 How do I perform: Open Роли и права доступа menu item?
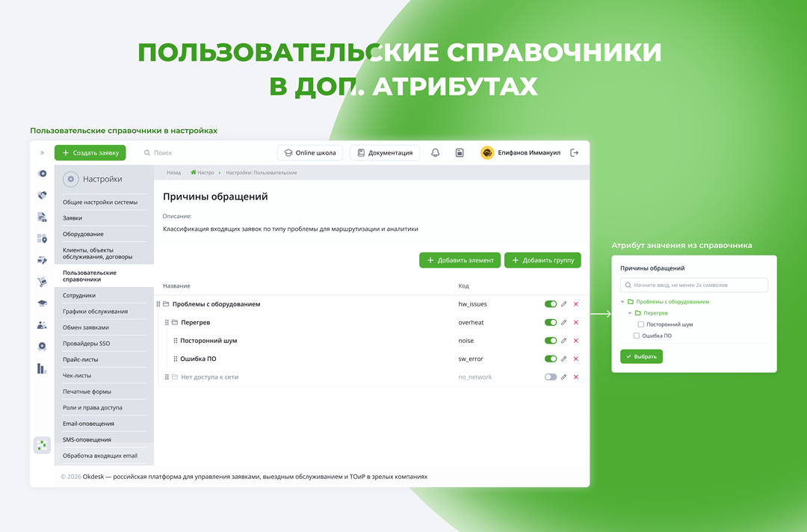[x=93, y=408]
